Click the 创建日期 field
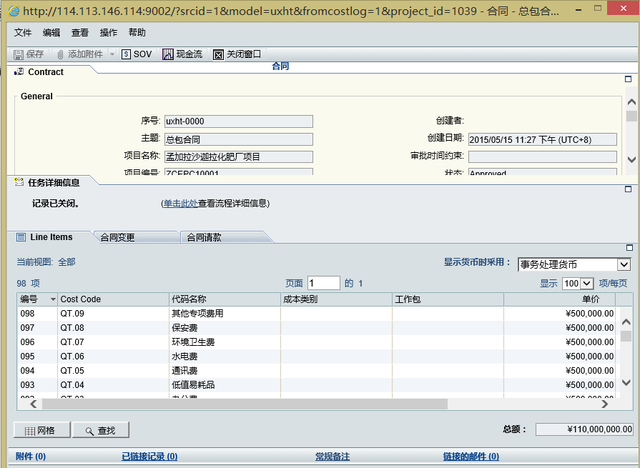The width and height of the screenshot is (640, 468). (x=542, y=140)
